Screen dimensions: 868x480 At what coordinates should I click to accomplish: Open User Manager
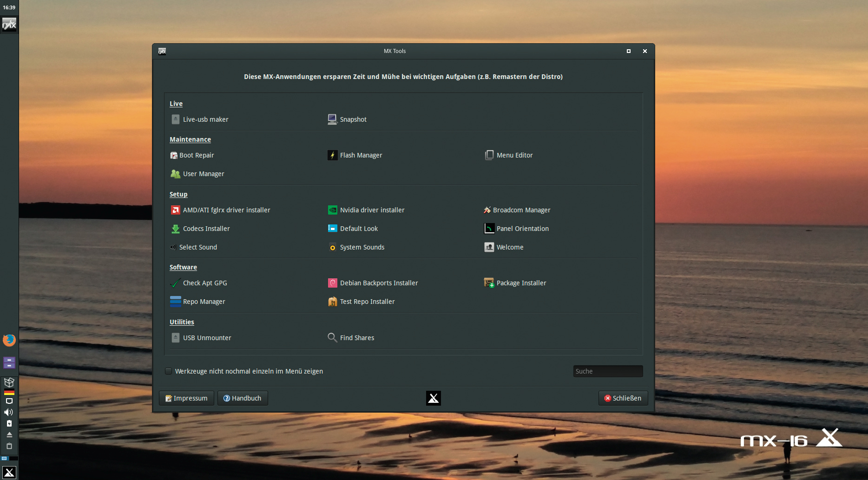197,174
